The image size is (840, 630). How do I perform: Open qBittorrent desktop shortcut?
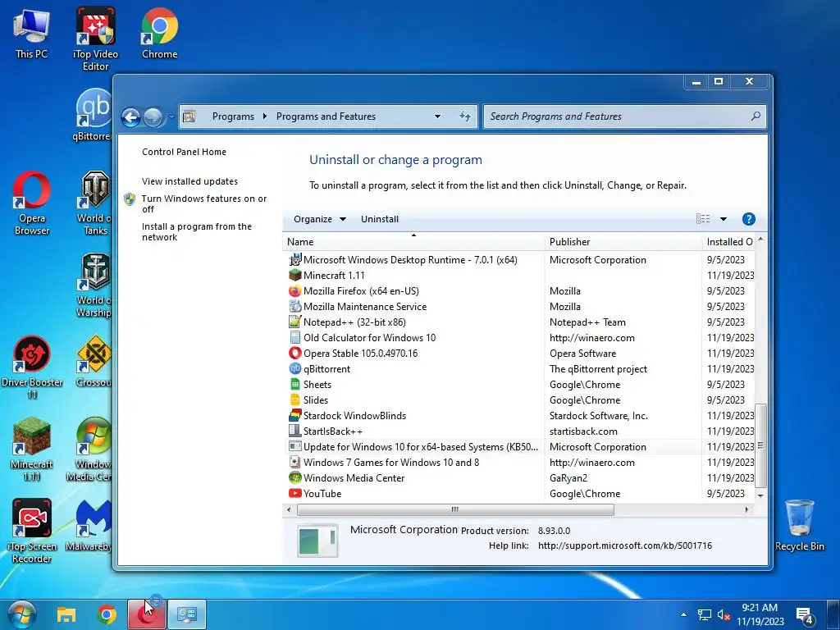(94, 115)
